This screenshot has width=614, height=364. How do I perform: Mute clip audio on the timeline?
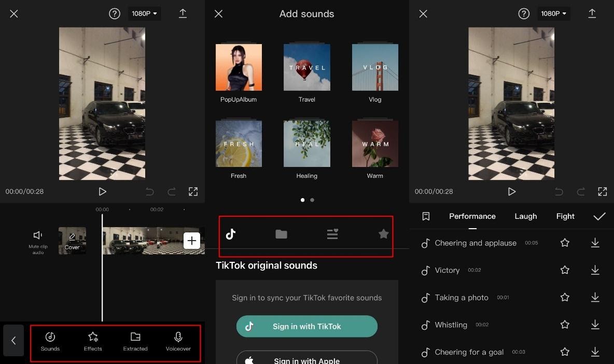click(38, 242)
